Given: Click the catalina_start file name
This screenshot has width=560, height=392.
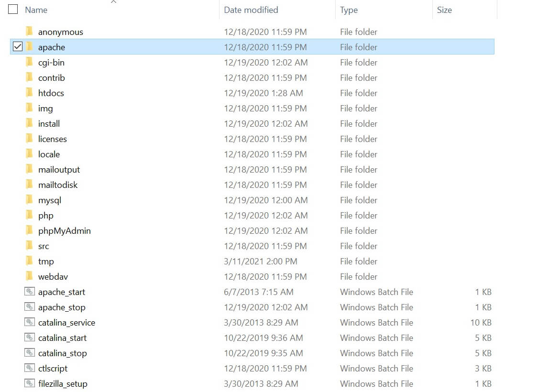Looking at the screenshot, I should 62,338.
